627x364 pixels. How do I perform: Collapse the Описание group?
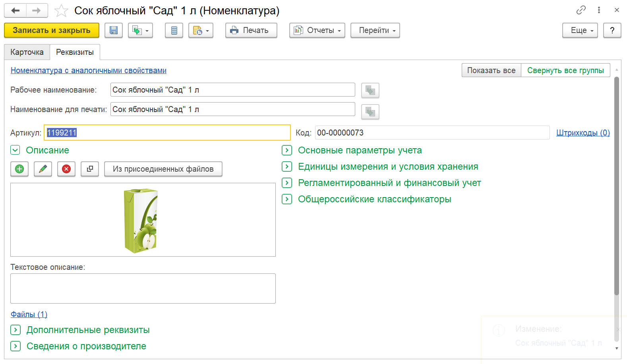coord(15,150)
